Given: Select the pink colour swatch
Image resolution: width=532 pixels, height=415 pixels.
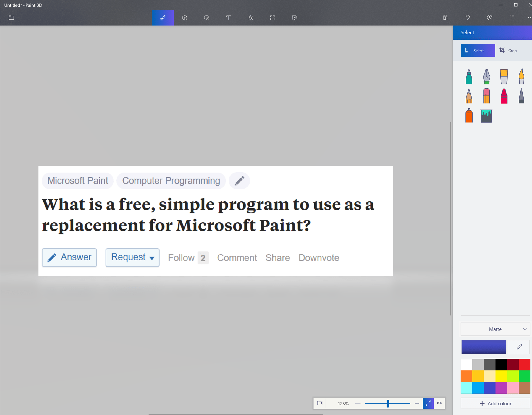Looking at the screenshot, I should tap(513, 388).
